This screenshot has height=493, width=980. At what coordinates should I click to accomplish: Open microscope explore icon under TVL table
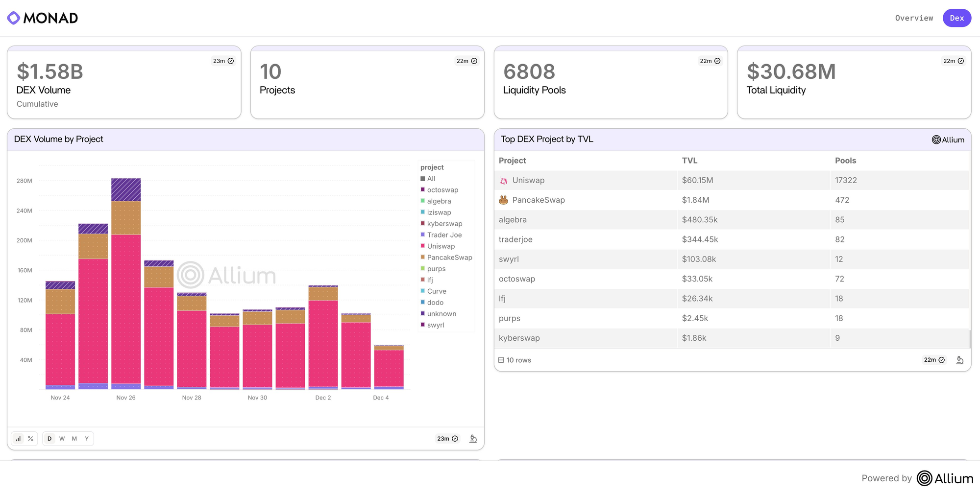(x=959, y=360)
